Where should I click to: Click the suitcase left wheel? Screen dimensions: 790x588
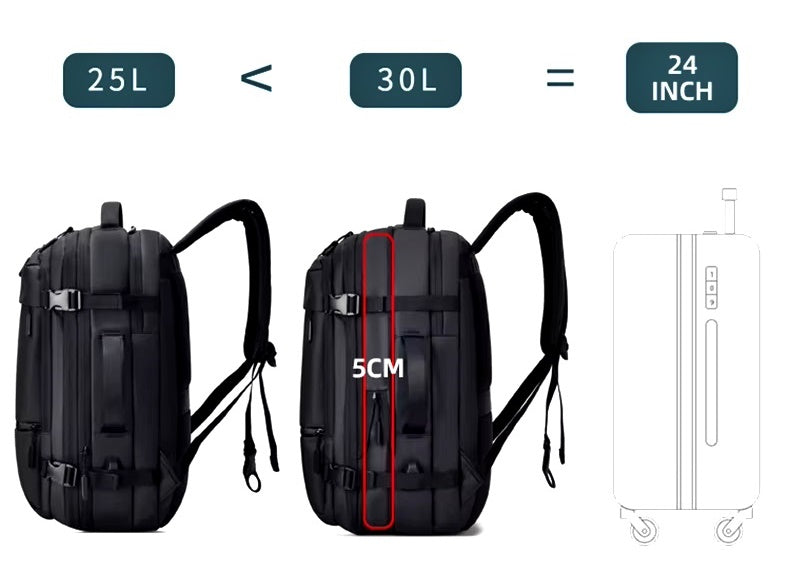tap(644, 530)
